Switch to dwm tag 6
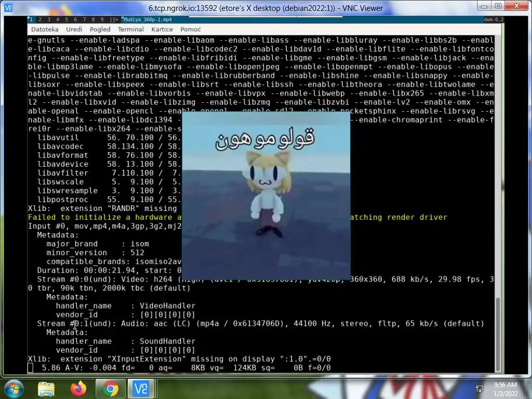 click(x=75, y=20)
